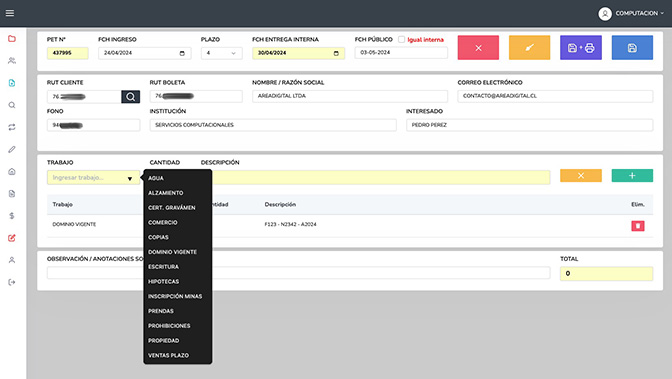Click the user avatar icon in the top bar
672x379 pixels.
click(x=605, y=14)
